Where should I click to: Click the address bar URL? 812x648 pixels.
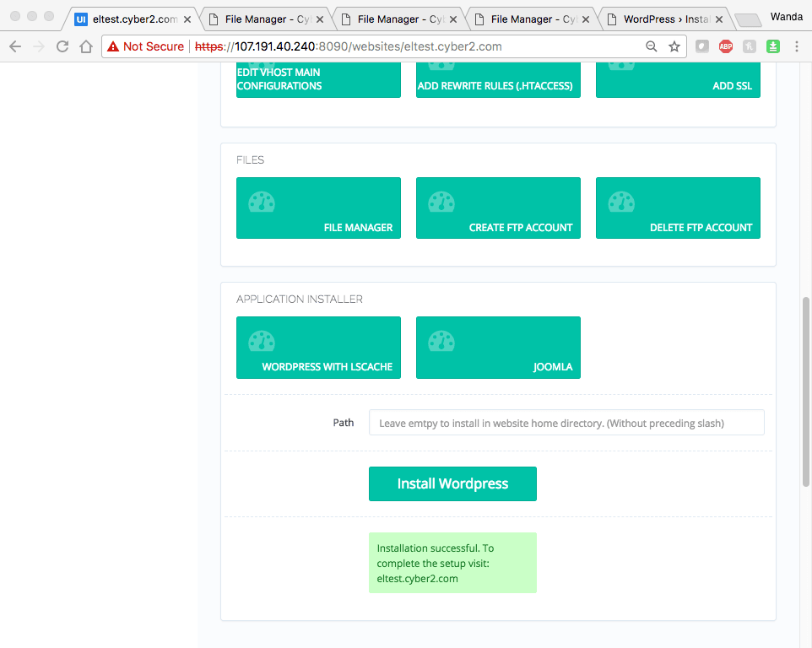pos(348,46)
